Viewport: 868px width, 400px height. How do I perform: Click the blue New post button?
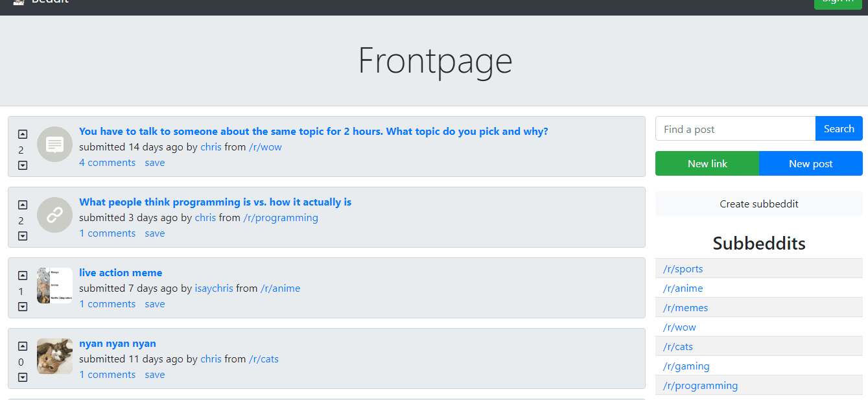[810, 163]
